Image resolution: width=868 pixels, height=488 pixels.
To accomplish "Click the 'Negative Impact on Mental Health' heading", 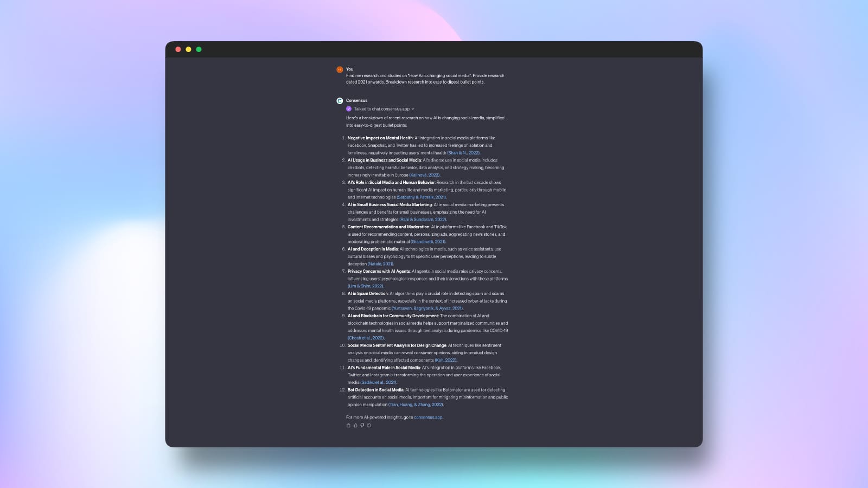I will point(380,138).
